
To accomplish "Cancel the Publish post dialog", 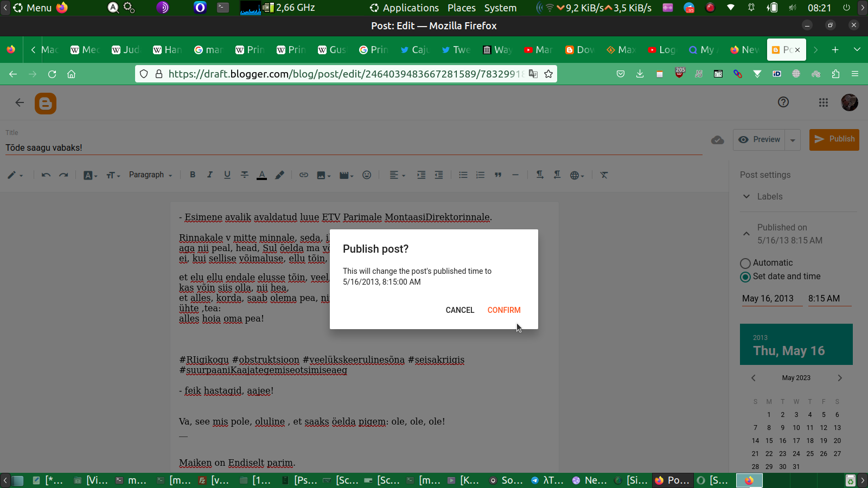I will [x=460, y=310].
